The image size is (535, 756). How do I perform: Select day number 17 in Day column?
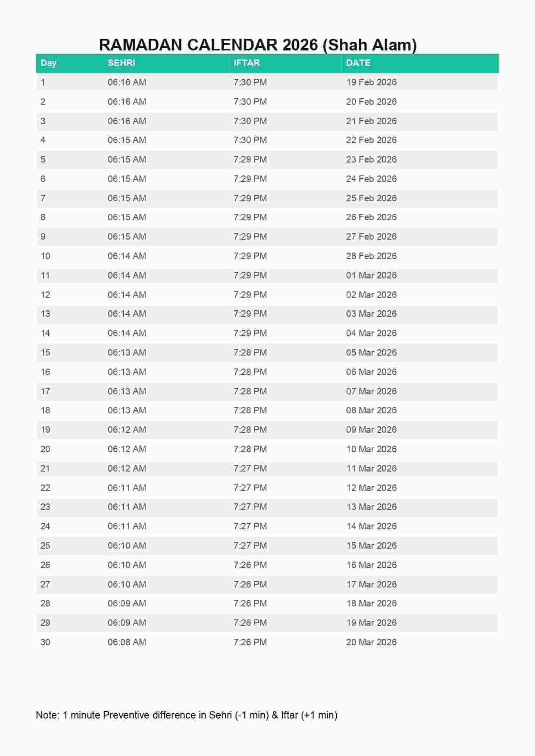[x=45, y=391]
